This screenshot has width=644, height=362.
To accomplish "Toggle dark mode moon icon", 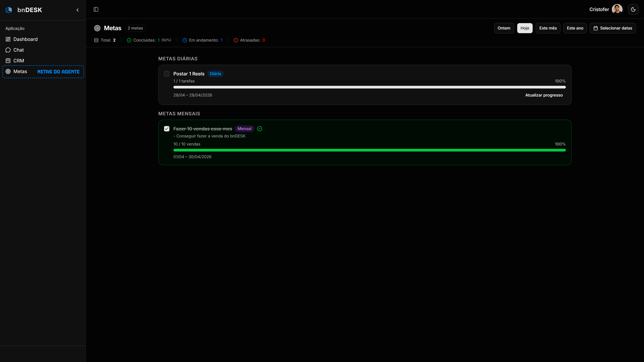I will pyautogui.click(x=633, y=10).
